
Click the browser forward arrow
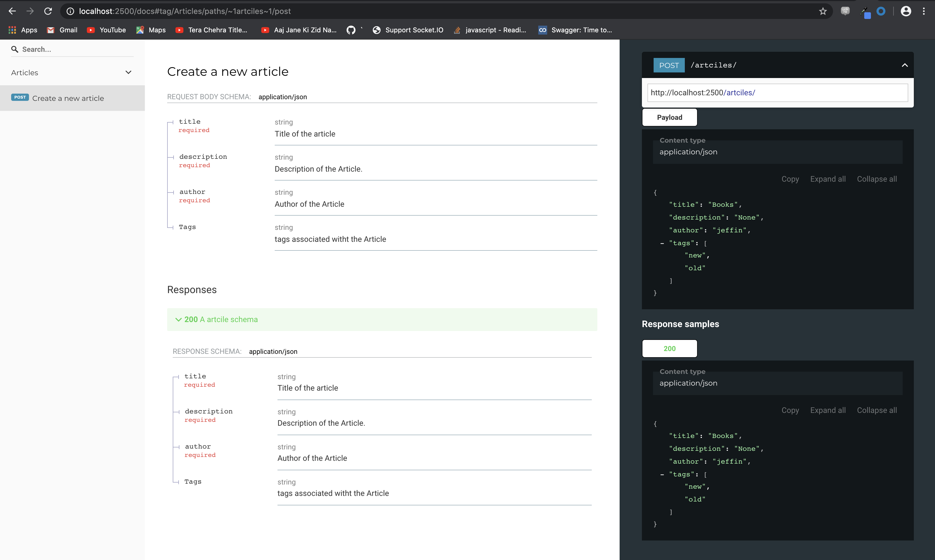click(30, 11)
